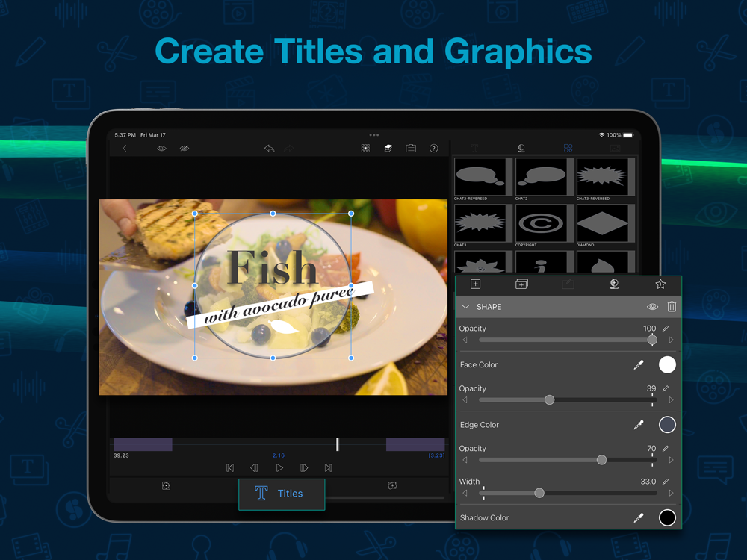Click the disabled share icon in panel toolbar
This screenshot has width=747, height=560.
pyautogui.click(x=568, y=284)
